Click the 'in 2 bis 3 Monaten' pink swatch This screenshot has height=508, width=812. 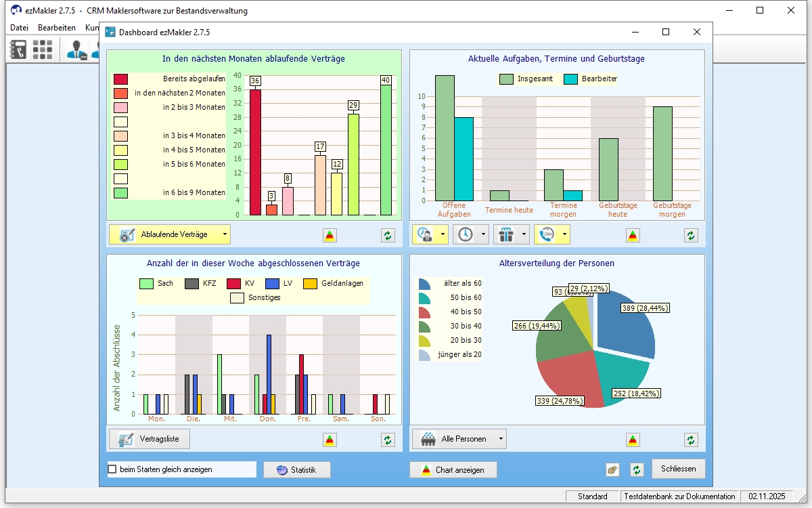(x=120, y=108)
